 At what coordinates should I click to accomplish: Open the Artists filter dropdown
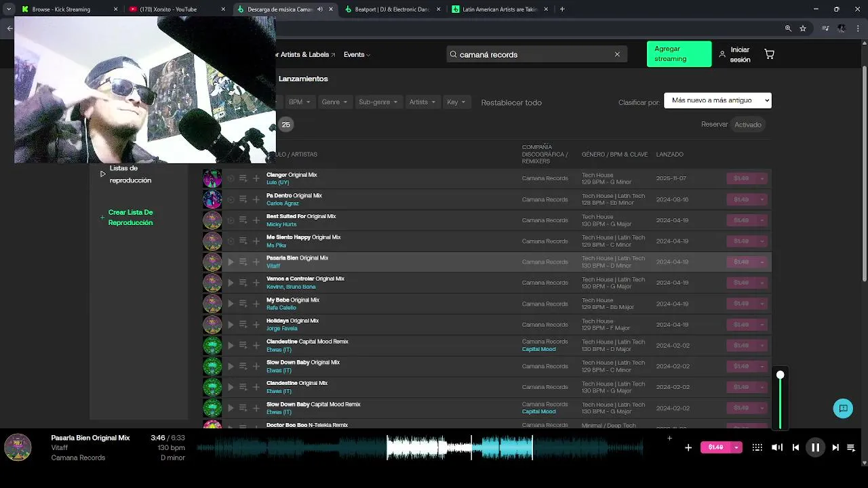423,102
